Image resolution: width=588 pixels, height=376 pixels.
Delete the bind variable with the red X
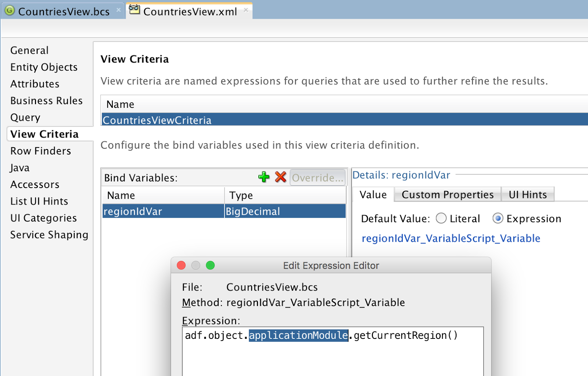pos(280,177)
